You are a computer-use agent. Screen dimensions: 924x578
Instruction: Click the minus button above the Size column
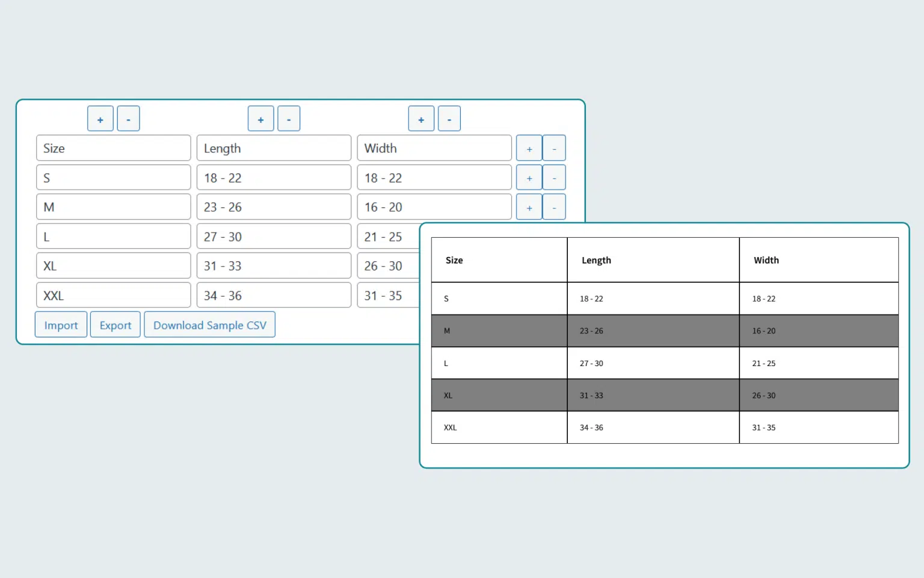tap(128, 119)
